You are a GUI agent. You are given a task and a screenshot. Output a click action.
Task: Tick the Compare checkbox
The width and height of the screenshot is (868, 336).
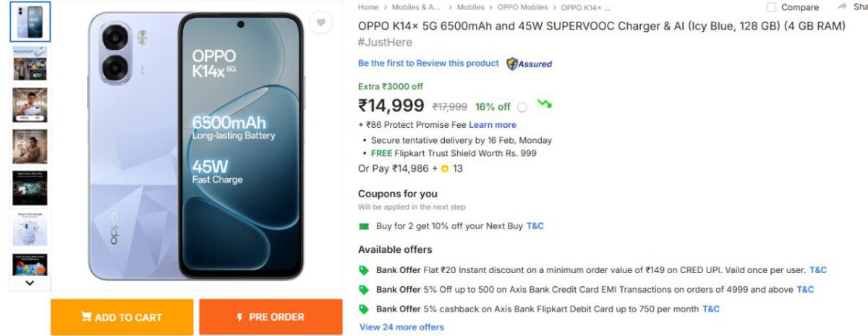coord(771,7)
